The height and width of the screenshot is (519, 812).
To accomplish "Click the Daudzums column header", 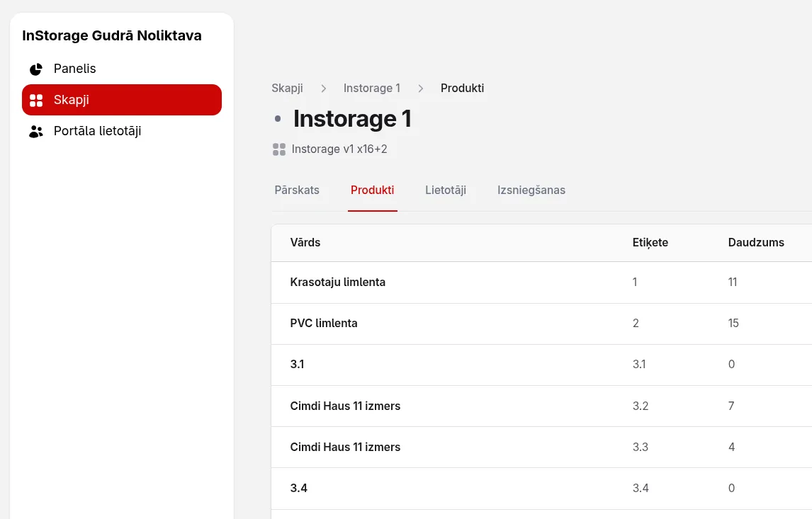I will (x=756, y=243).
